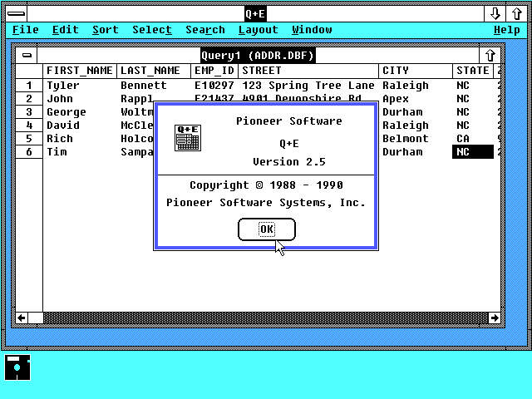Click the FIRST_NAME column header

click(x=80, y=71)
